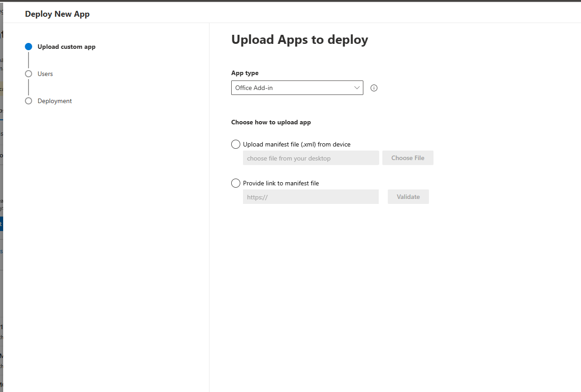Click the filled Upload custom app step circle
The height and width of the screenshot is (392, 581).
click(29, 47)
